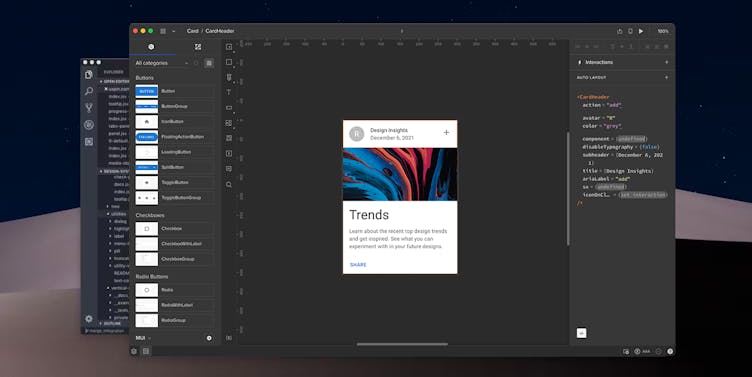Open the Design System Libraries tab icon

coord(151,47)
